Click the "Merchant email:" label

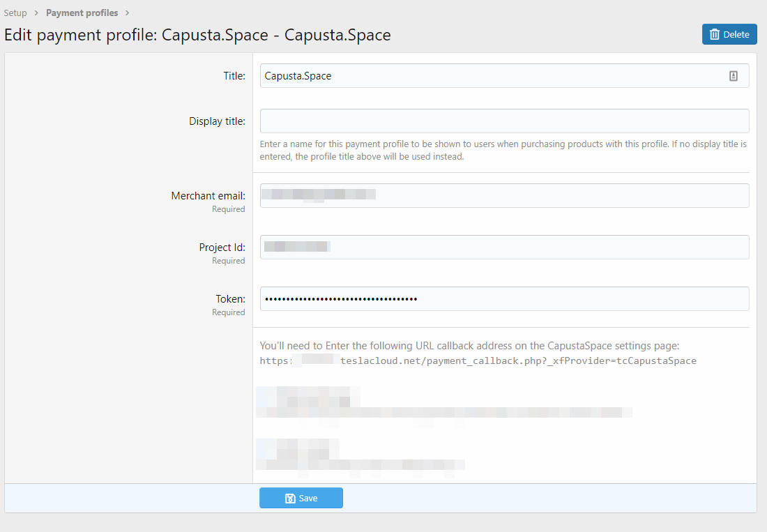point(208,196)
